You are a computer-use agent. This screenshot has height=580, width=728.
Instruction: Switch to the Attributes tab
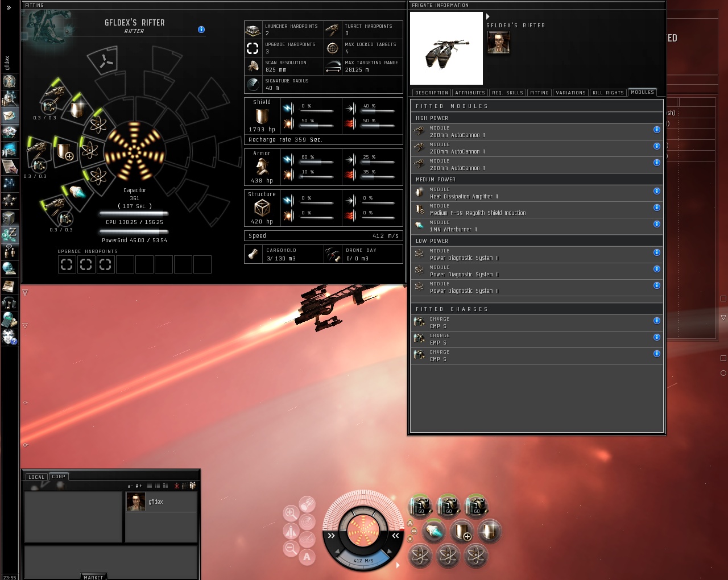(x=470, y=93)
